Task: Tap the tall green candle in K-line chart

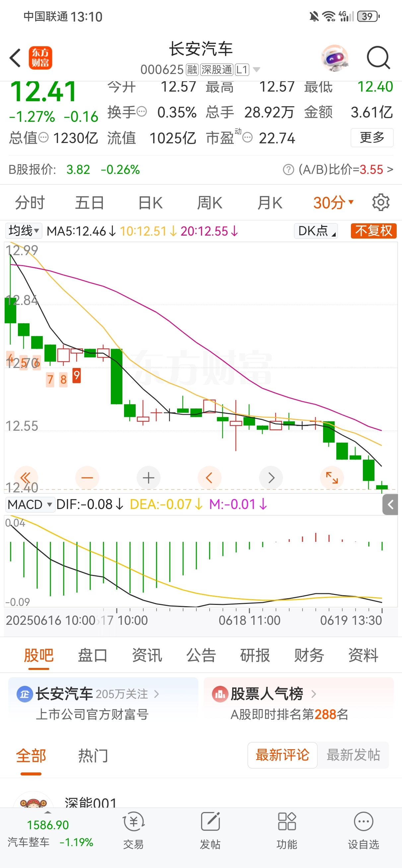Action: [117, 376]
